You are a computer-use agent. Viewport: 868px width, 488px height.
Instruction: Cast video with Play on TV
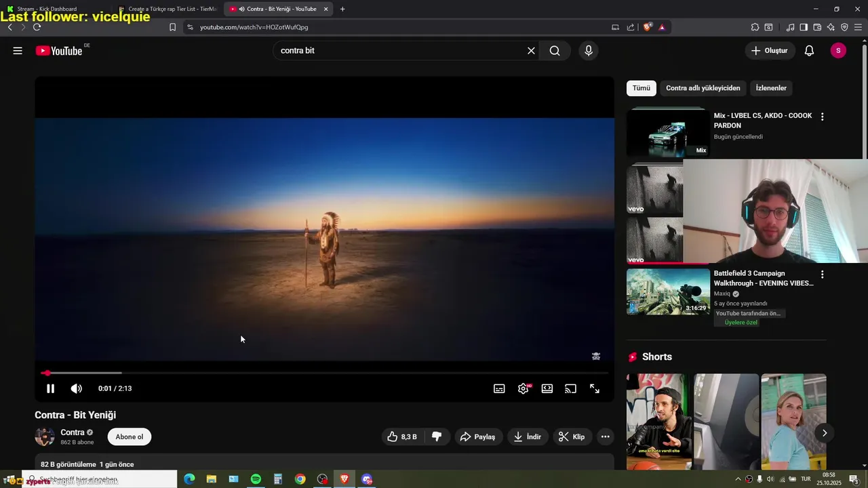571,388
